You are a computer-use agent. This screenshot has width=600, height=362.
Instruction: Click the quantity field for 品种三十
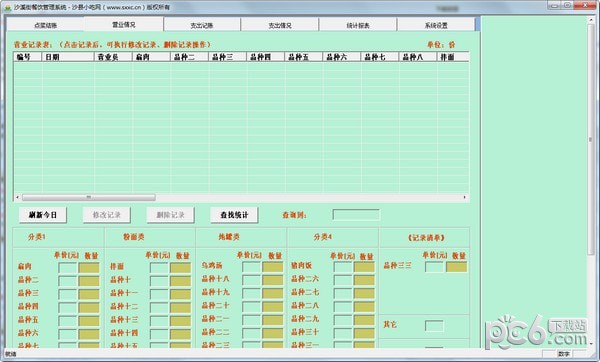click(364, 333)
